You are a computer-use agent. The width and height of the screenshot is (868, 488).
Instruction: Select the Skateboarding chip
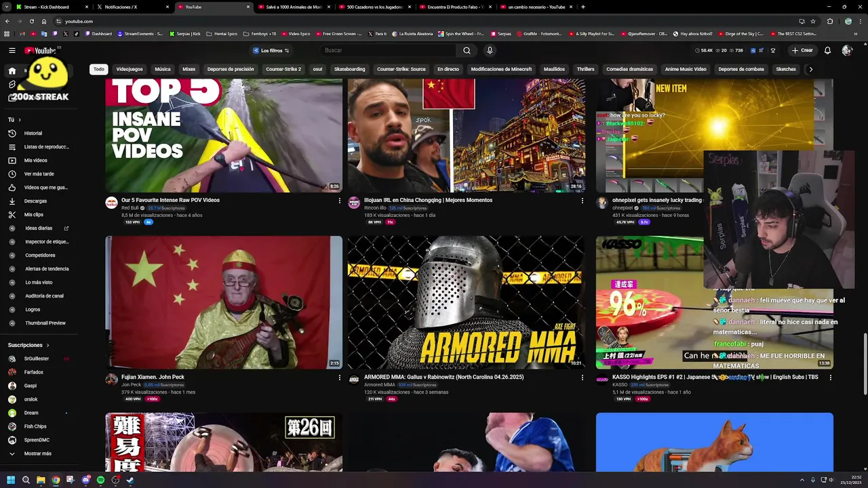click(349, 69)
